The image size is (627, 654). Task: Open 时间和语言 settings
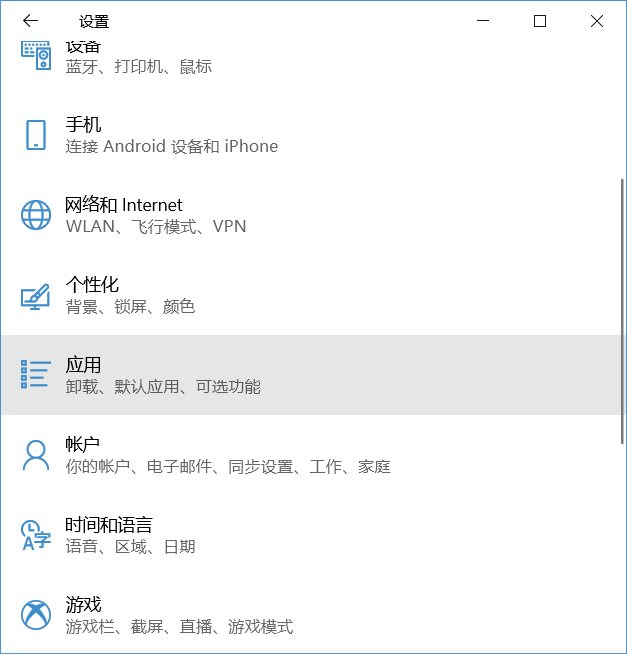click(311, 535)
